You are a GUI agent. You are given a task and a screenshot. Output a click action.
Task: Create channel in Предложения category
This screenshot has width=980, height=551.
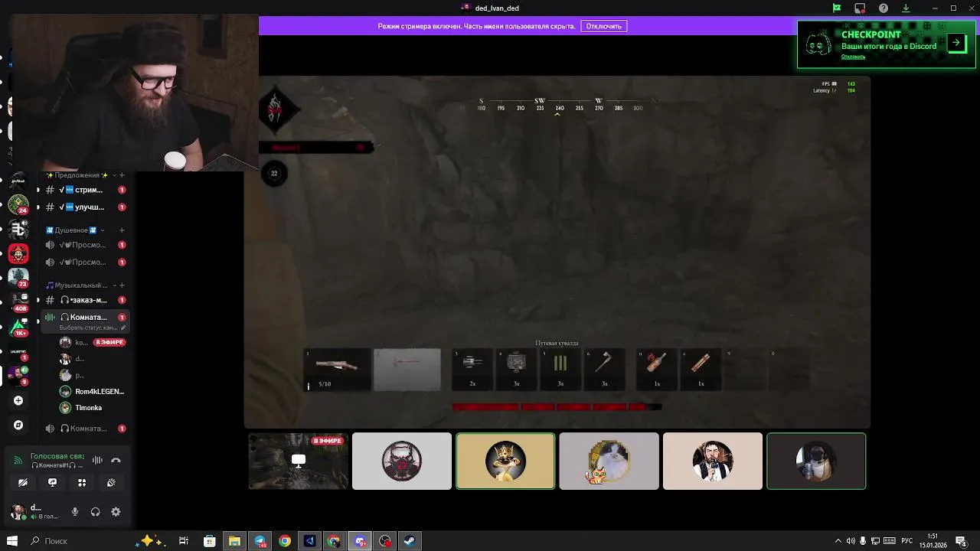(x=122, y=175)
